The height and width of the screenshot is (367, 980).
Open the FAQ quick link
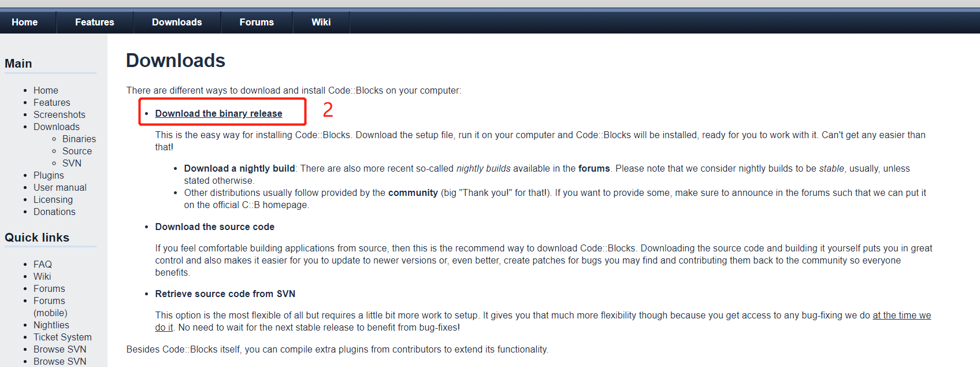pos(43,264)
